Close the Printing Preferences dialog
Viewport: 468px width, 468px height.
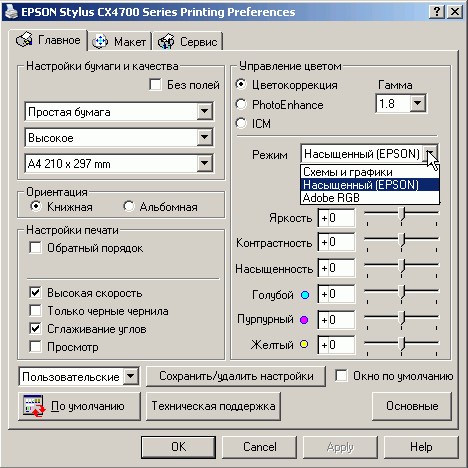coord(455,12)
